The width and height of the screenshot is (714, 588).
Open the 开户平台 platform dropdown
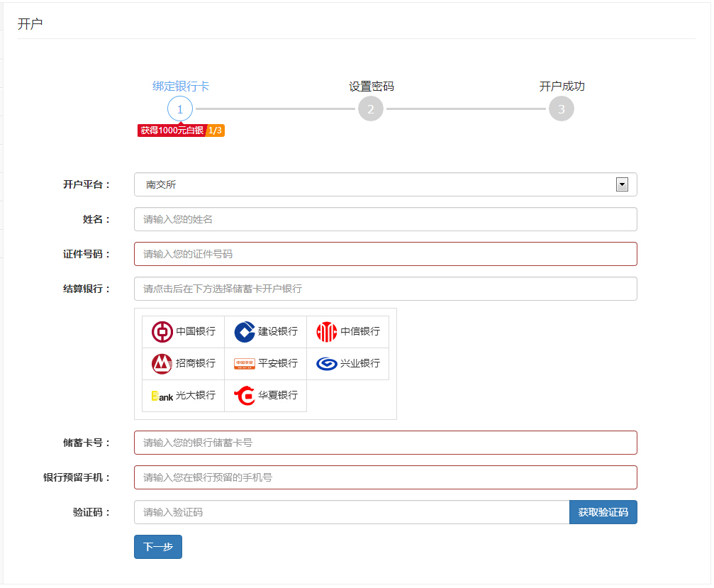(385, 184)
